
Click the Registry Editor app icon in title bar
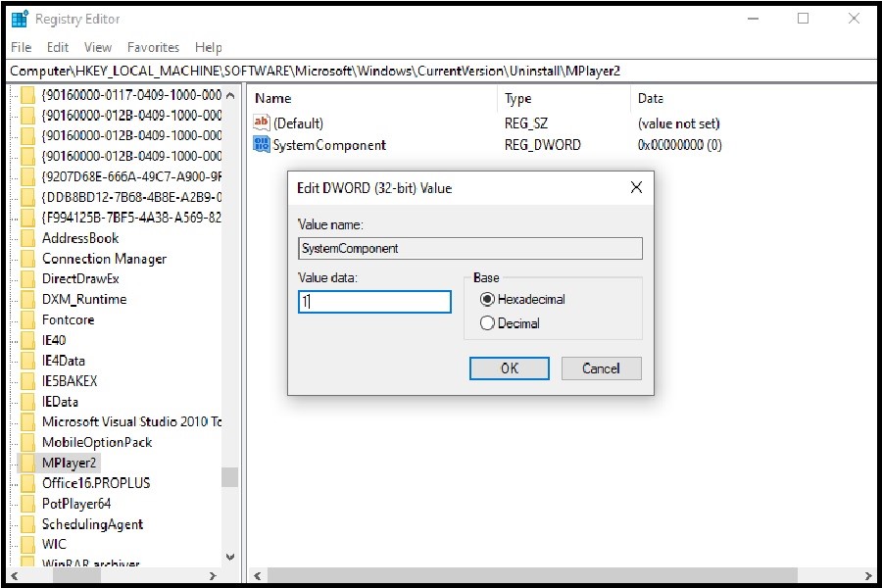[x=20, y=19]
